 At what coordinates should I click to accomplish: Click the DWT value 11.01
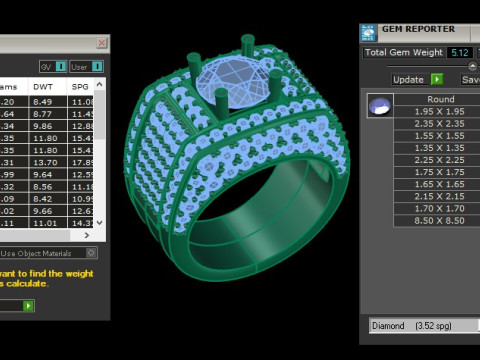tap(48, 223)
